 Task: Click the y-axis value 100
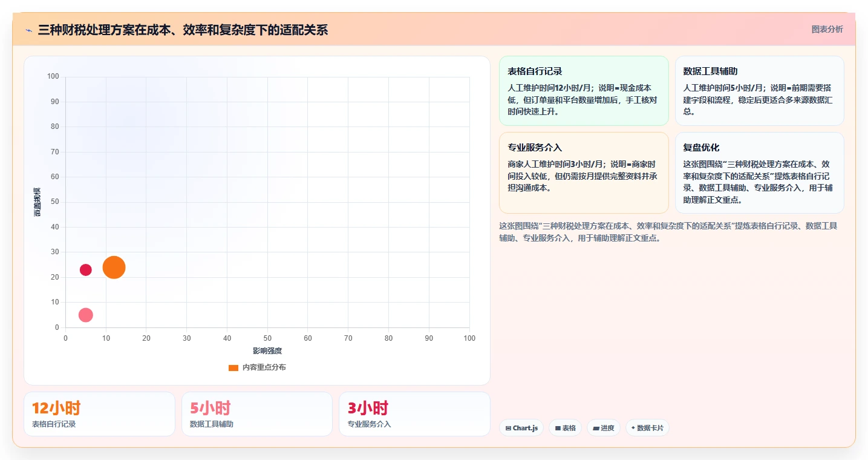pyautogui.click(x=53, y=76)
